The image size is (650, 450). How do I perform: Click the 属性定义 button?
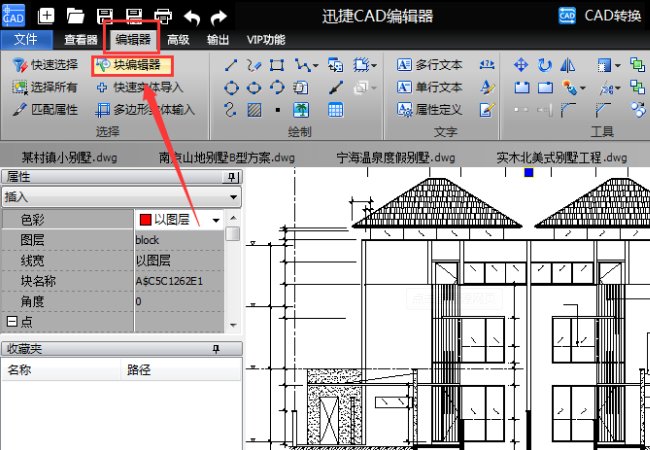click(429, 109)
